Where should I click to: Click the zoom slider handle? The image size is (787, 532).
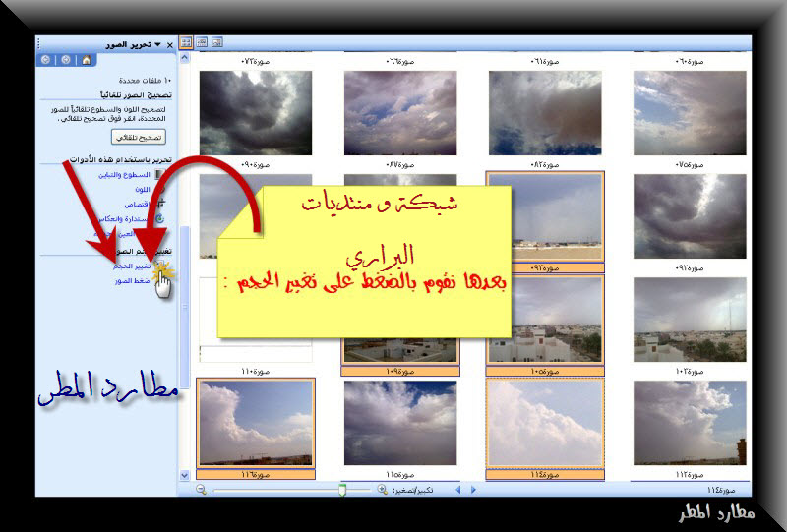tap(341, 489)
